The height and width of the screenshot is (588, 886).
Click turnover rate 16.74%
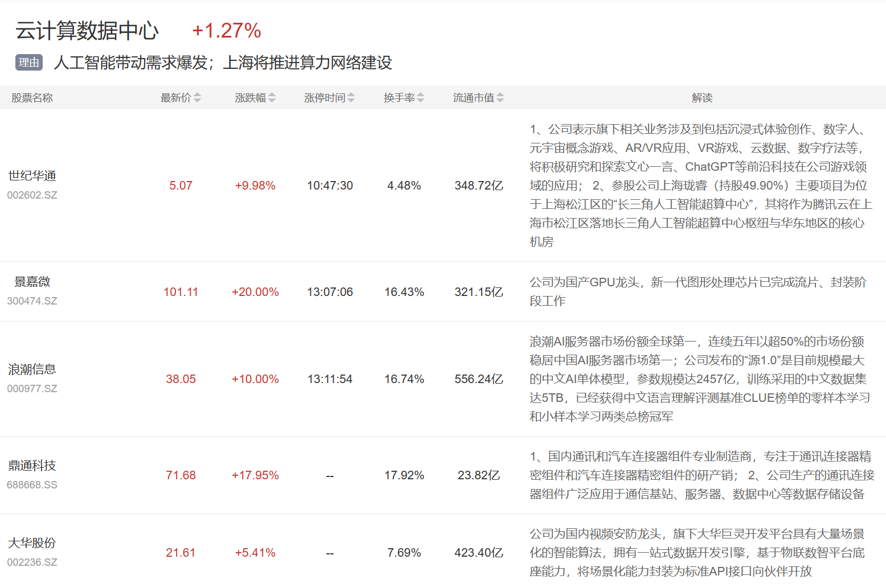[x=404, y=379]
